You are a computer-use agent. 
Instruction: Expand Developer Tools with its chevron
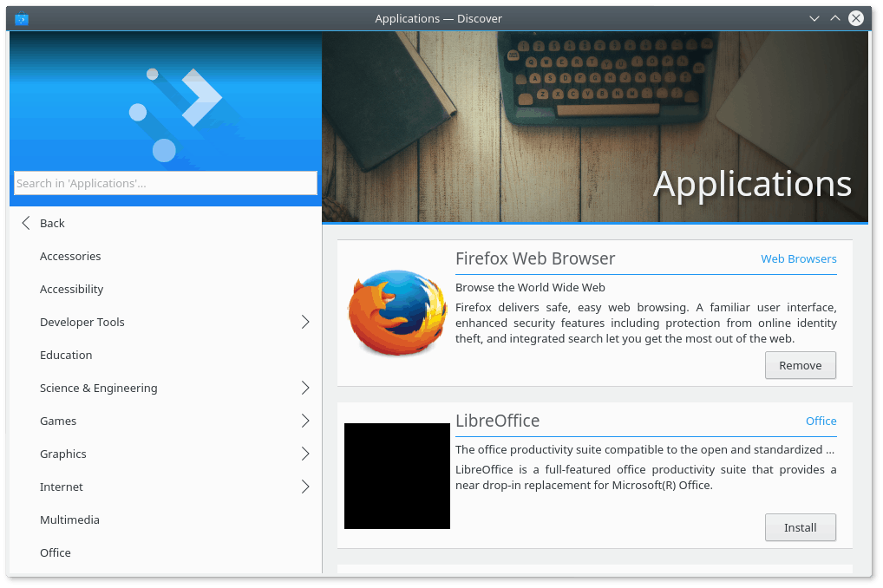(x=305, y=322)
